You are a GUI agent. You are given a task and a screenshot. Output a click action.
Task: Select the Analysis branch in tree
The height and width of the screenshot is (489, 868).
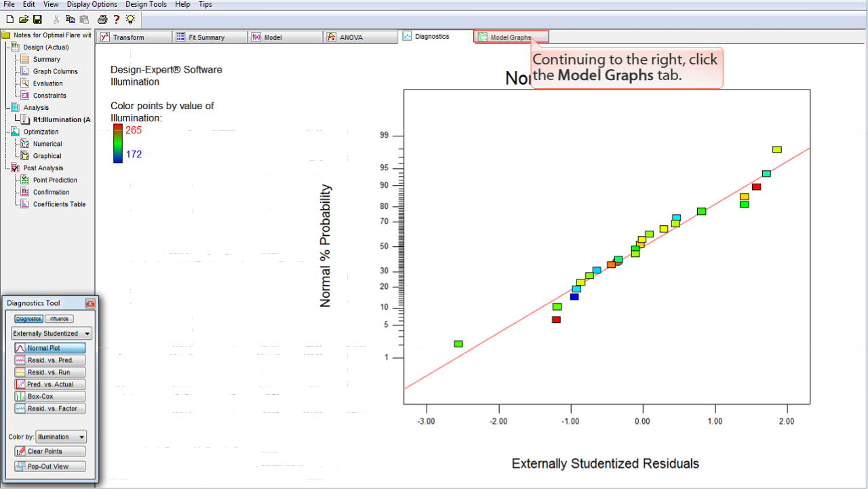(30, 107)
